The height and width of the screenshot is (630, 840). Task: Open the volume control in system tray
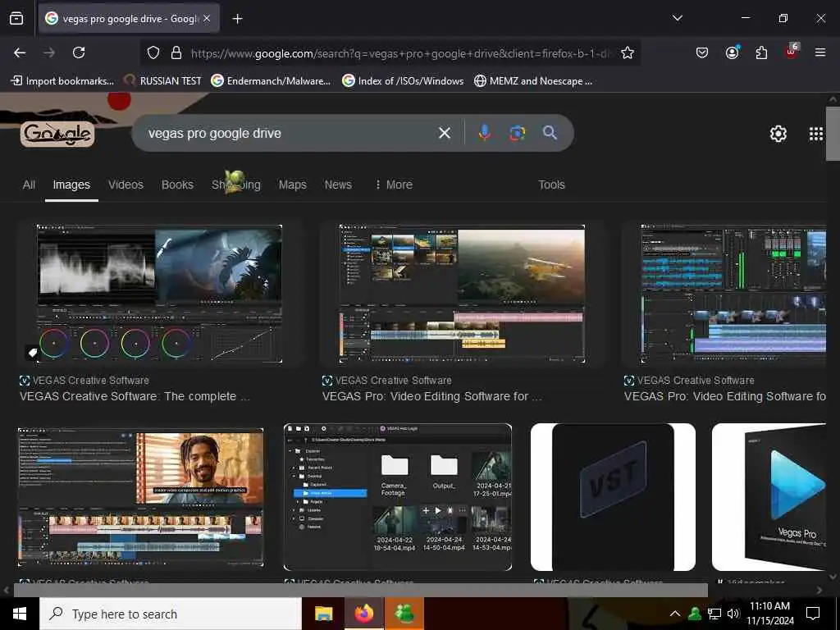pyautogui.click(x=733, y=614)
